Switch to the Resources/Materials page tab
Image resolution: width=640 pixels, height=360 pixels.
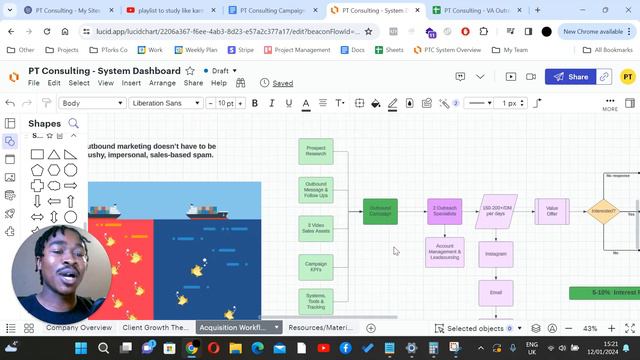point(320,327)
